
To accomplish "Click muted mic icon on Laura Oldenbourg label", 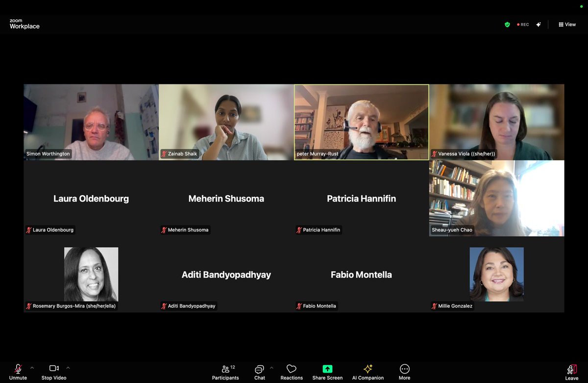I will coord(29,230).
